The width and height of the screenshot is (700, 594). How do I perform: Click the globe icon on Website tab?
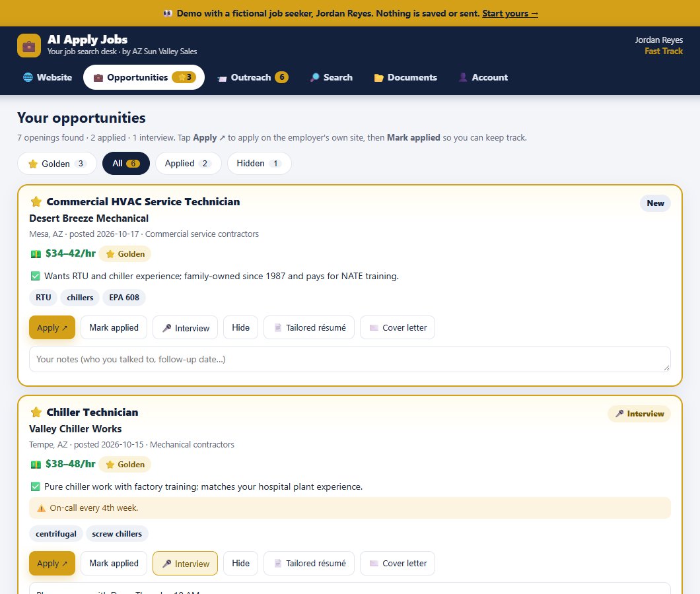tap(28, 77)
